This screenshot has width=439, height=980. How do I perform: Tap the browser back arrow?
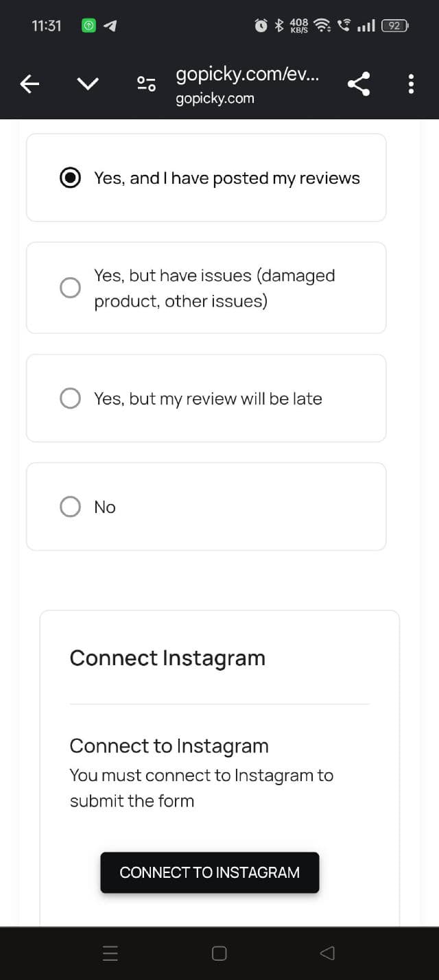pos(29,84)
